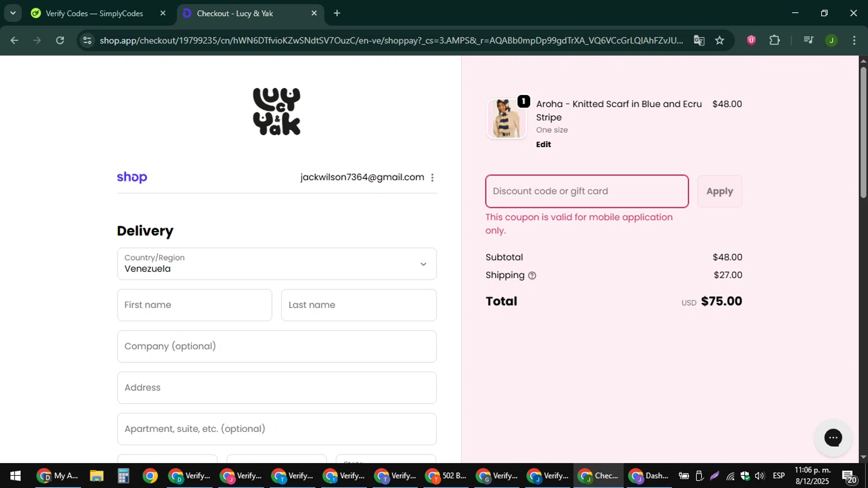
Task: Switch to the '502 B...' taskbar window
Action: point(447,476)
